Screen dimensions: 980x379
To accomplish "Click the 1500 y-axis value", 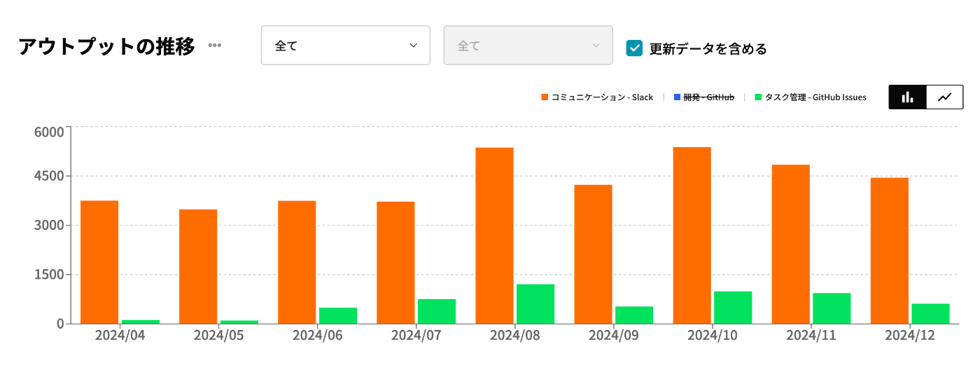I will (49, 275).
